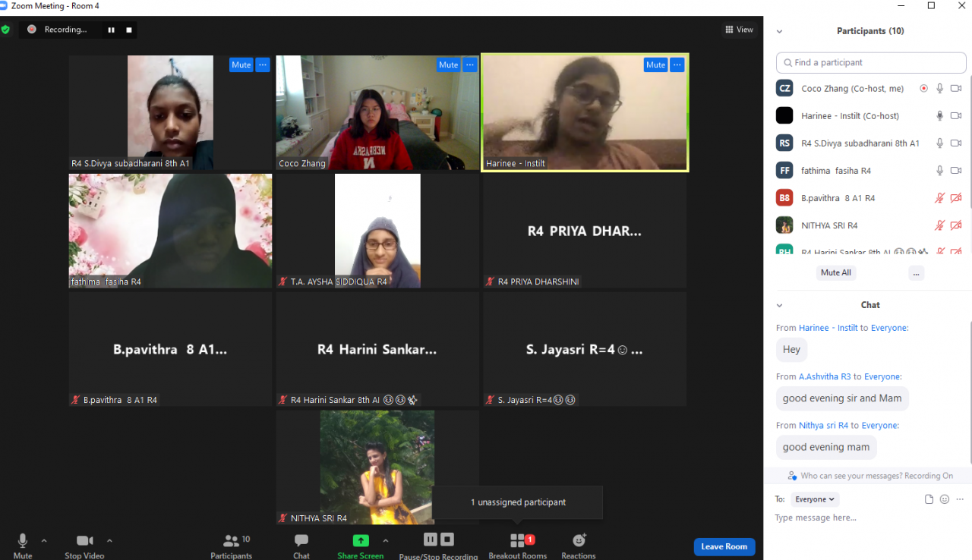Open Breakout Rooms from the toolbar

[x=518, y=546]
